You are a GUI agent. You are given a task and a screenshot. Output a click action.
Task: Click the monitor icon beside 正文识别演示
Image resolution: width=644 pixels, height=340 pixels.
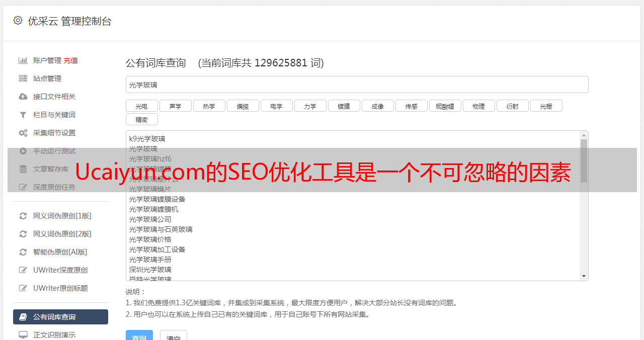click(23, 335)
